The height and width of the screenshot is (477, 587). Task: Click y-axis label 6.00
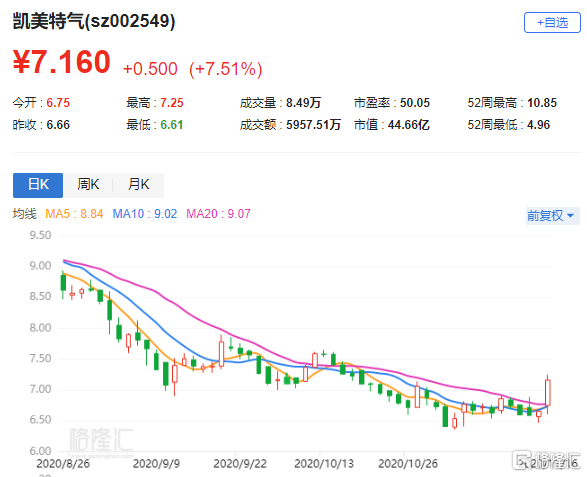coord(40,451)
